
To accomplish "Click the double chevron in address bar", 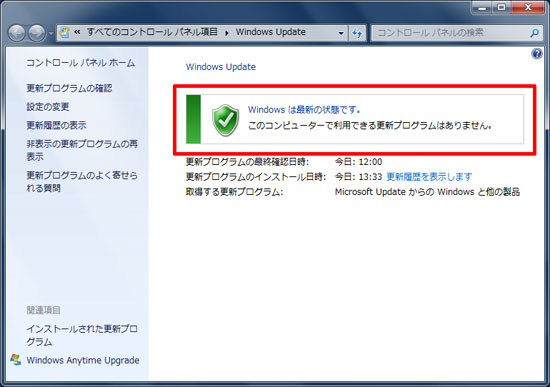I will coord(77,32).
